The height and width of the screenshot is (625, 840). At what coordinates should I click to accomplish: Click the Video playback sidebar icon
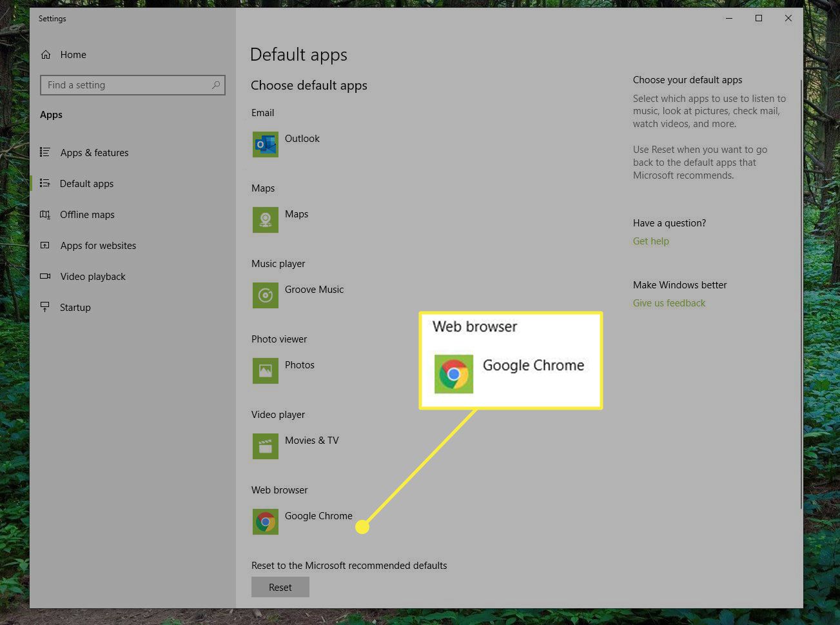[x=45, y=276]
